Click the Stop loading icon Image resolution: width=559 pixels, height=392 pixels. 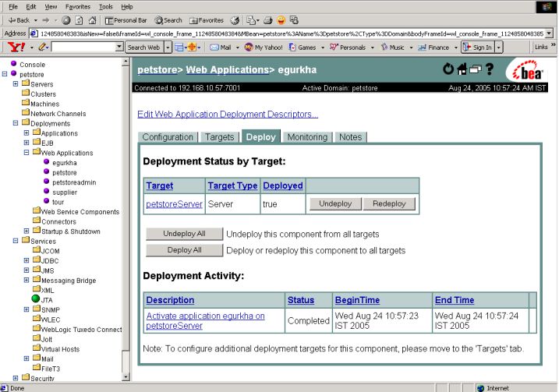tap(66, 20)
